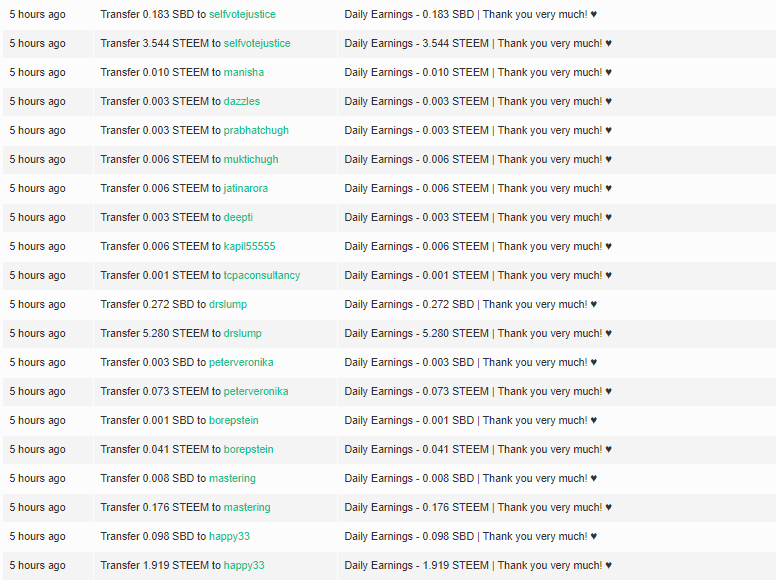Viewport: 776px width, 580px height.
Task: Visit the dazzles user profile link
Action: (x=242, y=101)
